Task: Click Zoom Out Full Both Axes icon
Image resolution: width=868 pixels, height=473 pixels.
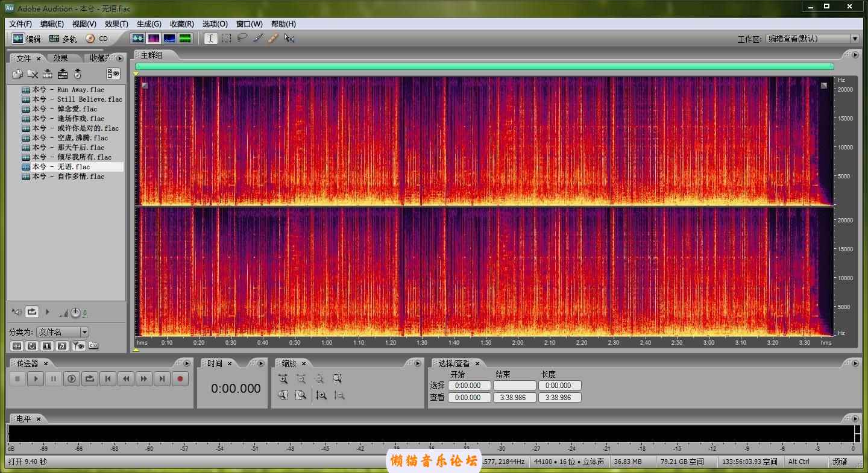Action: coord(319,379)
